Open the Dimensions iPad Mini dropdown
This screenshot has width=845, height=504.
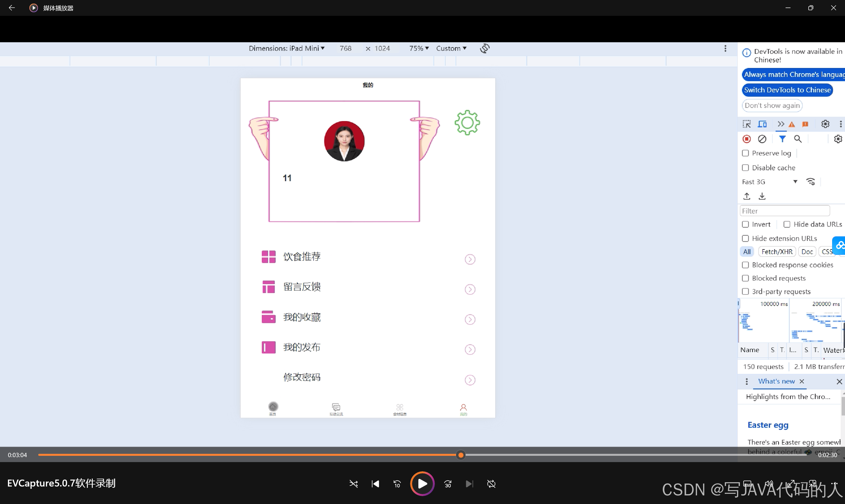(286, 48)
